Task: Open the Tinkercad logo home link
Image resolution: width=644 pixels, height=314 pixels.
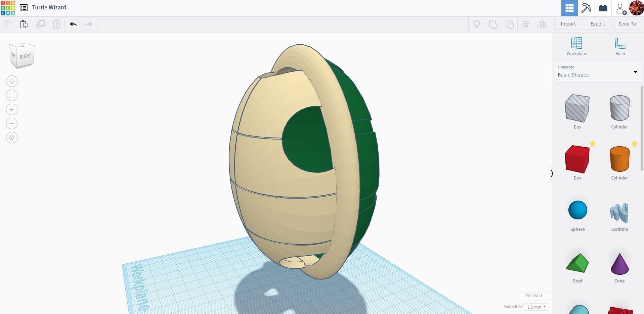Action: [8, 8]
